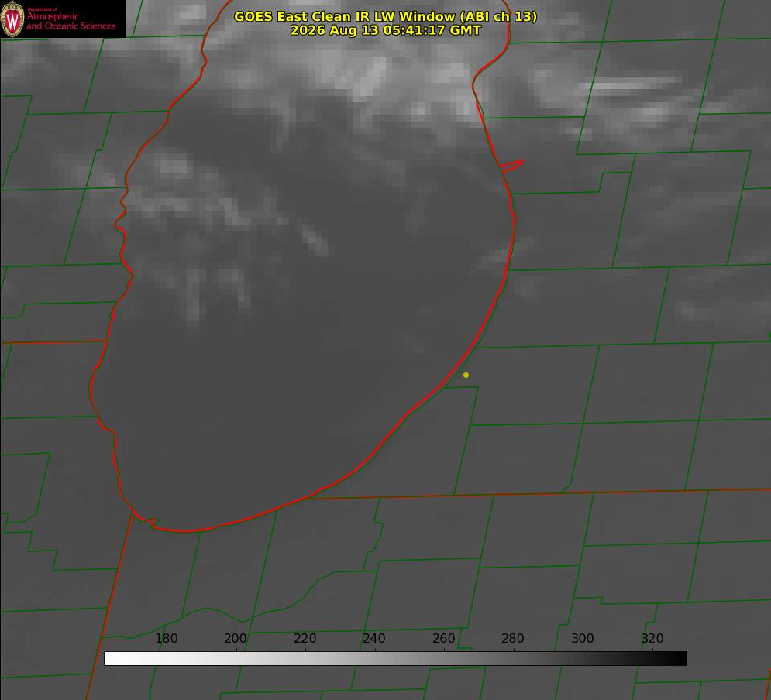Viewport: 771px width, 700px height.
Task: Click the 280 label on temperature scale
Action: coord(513,638)
